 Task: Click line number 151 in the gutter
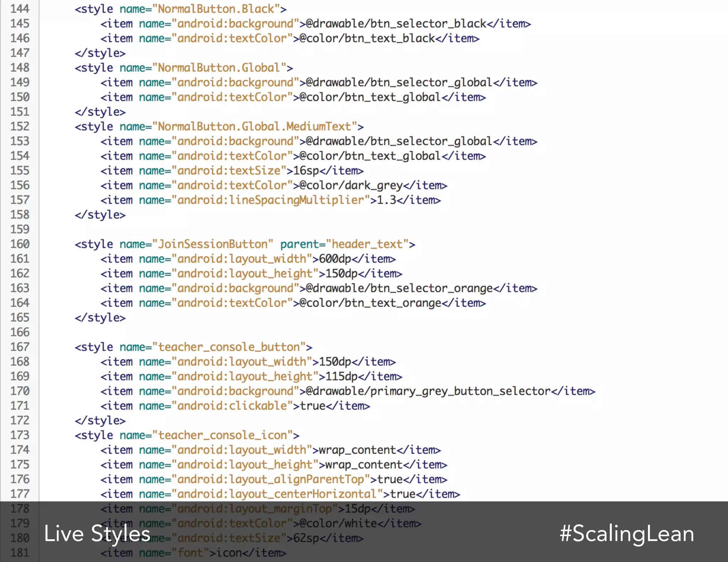(20, 112)
